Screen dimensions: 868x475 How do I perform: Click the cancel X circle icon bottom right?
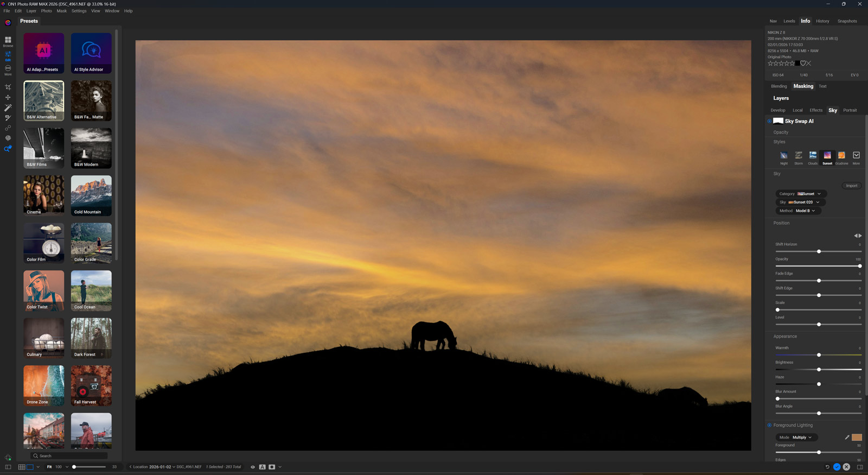[846, 467]
